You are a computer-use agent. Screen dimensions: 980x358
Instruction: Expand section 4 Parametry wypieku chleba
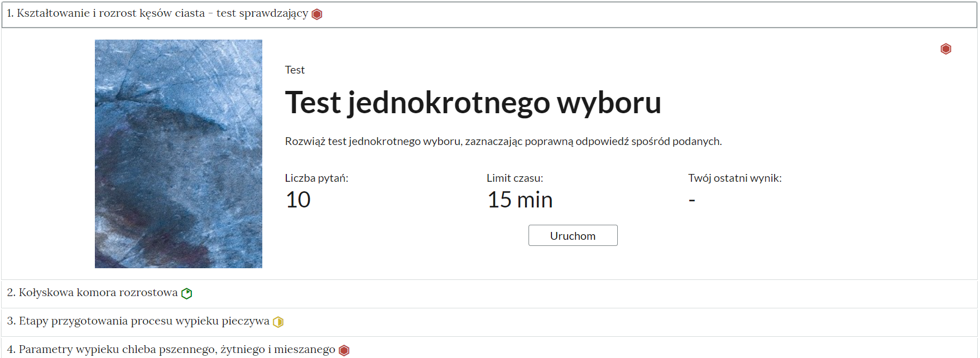(x=489, y=349)
